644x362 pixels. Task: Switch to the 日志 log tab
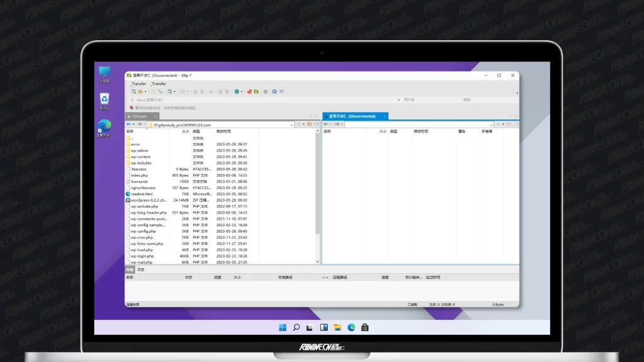141,270
